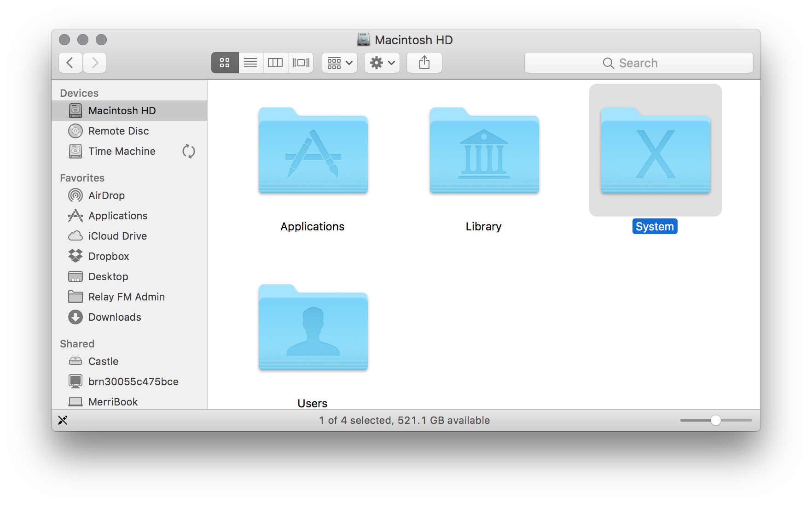This screenshot has width=812, height=505.
Task: Select the System folder icon
Action: click(655, 150)
